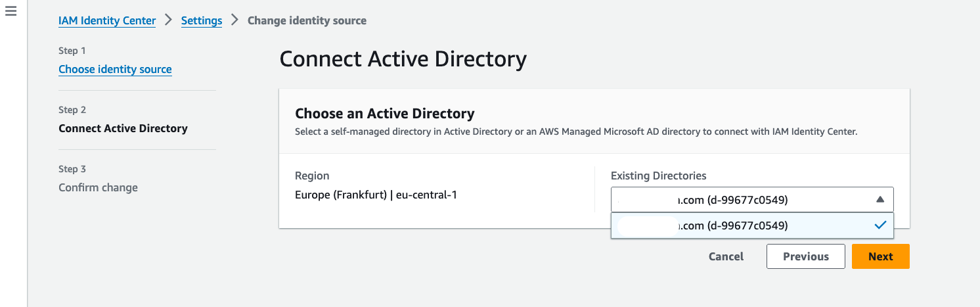Click the chevron after IAM Identity Center breadcrumb

[x=168, y=20]
